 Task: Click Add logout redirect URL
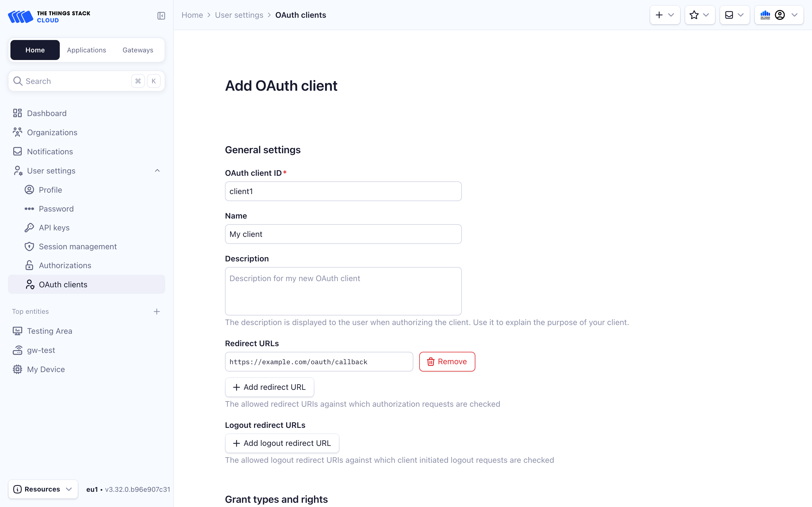pos(281,443)
